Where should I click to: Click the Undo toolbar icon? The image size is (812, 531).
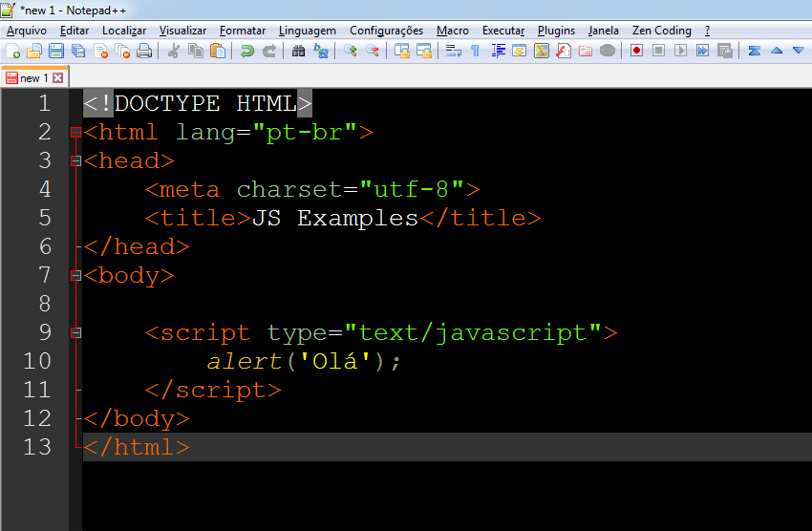click(246, 51)
